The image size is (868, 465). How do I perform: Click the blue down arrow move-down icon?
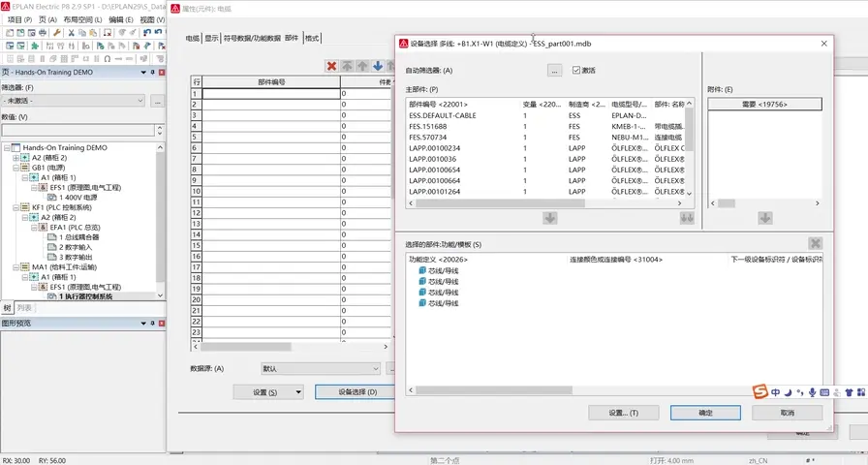click(378, 67)
